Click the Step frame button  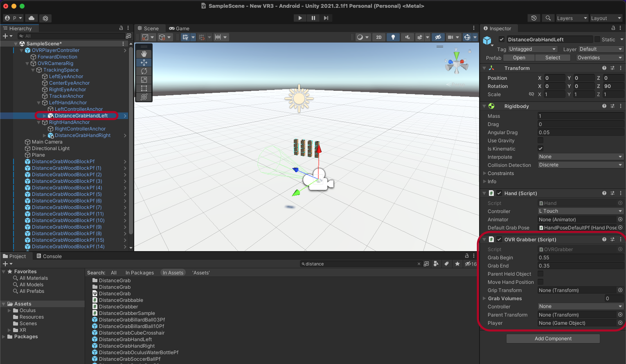[x=326, y=18]
